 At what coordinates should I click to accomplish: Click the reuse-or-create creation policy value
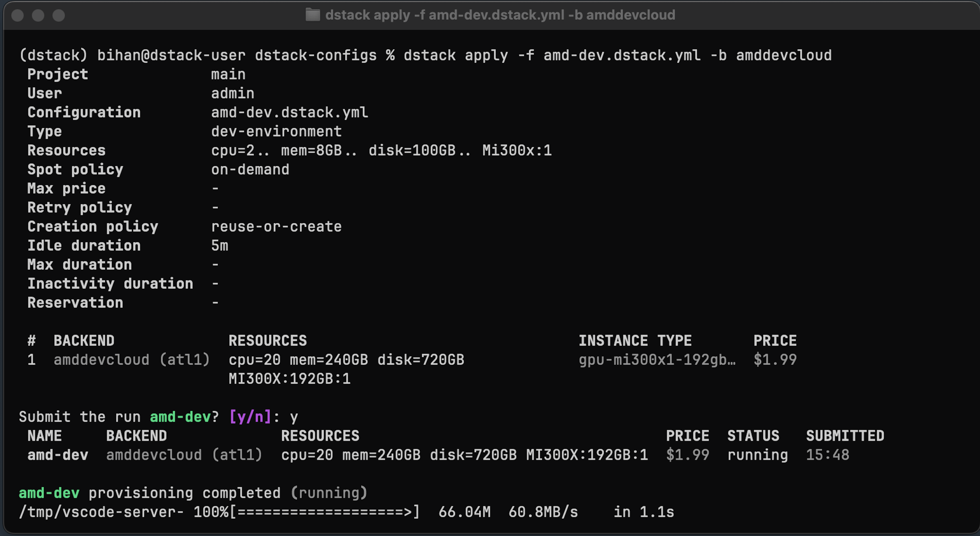[277, 227]
